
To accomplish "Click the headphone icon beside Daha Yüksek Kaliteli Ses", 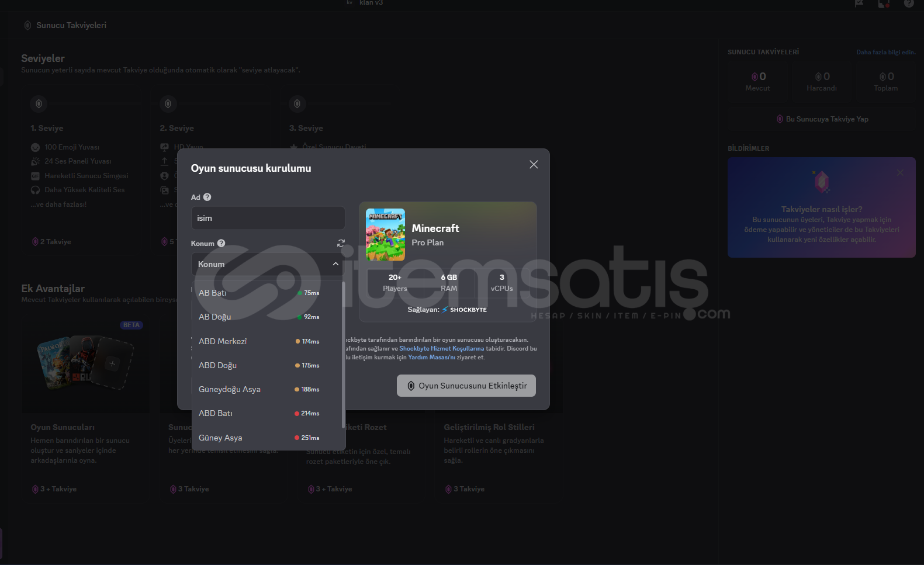I will (x=35, y=190).
